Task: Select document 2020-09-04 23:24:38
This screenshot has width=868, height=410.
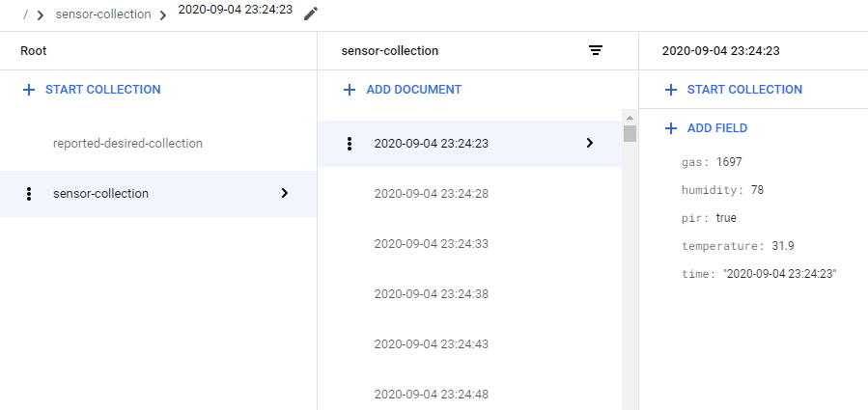Action: (431, 294)
